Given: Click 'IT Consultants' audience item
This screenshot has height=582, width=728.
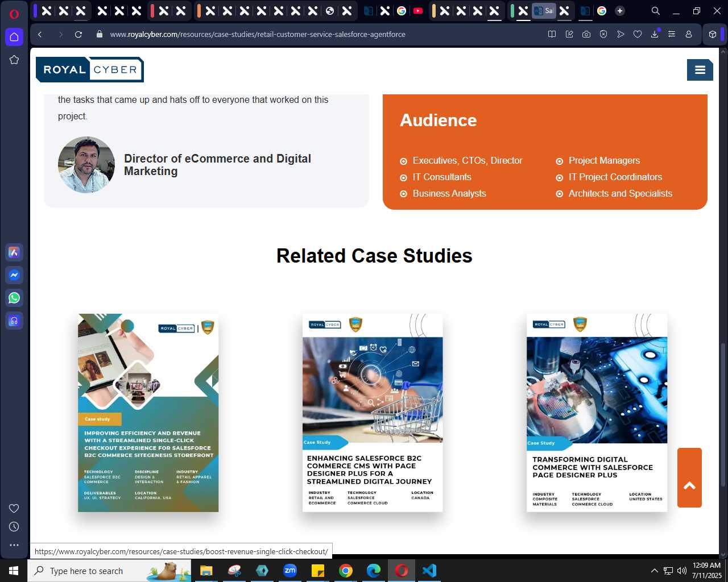Looking at the screenshot, I should pyautogui.click(x=442, y=177).
